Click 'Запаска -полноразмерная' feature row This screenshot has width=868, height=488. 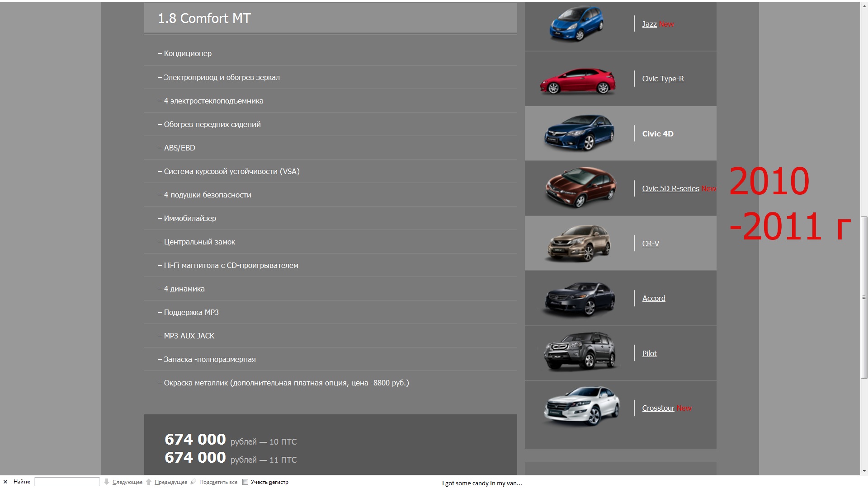pyautogui.click(x=330, y=359)
